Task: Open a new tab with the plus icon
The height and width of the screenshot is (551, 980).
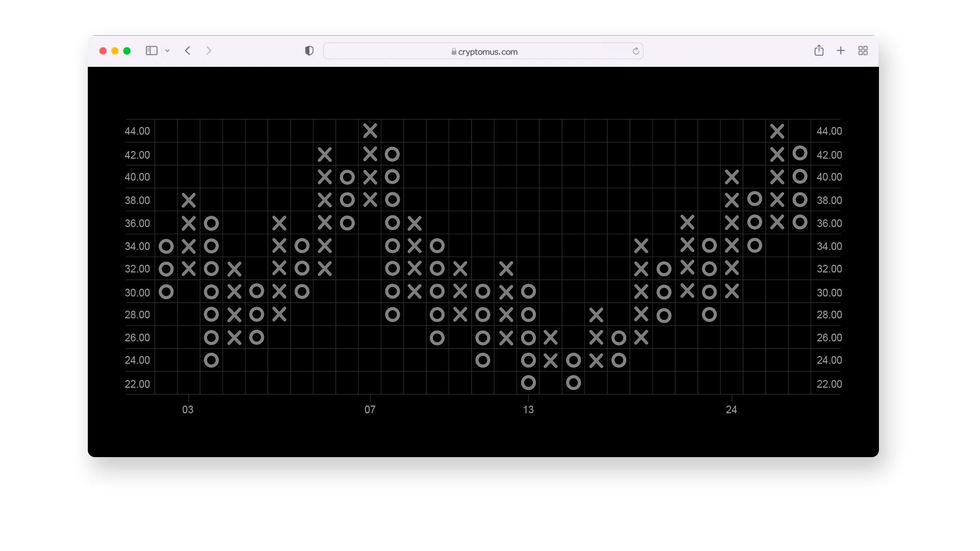Action: click(841, 51)
